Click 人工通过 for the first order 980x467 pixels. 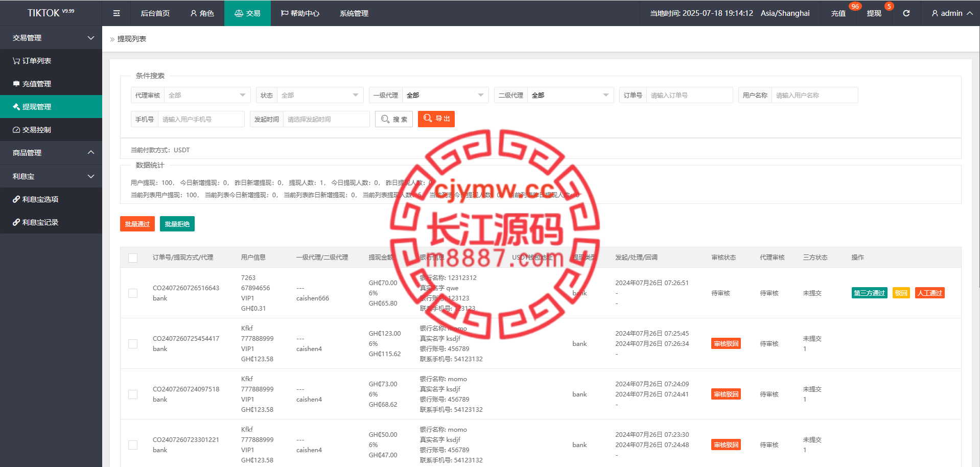click(930, 293)
